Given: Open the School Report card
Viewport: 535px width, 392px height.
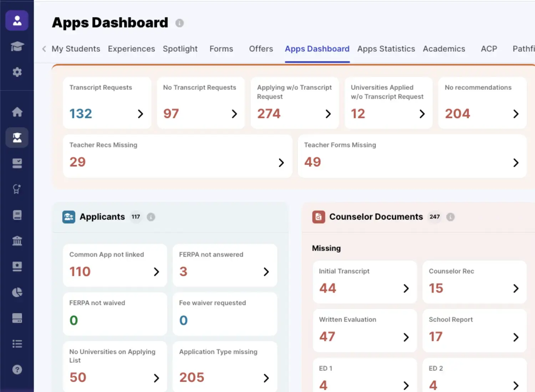Looking at the screenshot, I should pos(474,331).
